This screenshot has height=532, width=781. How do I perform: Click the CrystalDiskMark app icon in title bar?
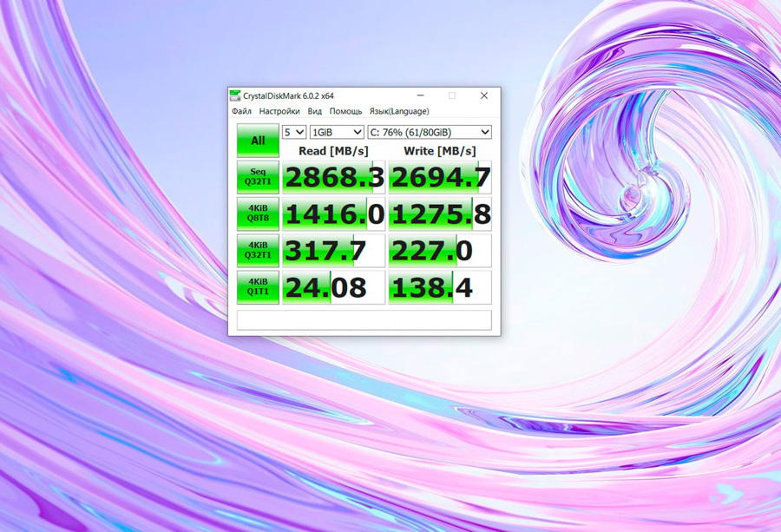pyautogui.click(x=234, y=95)
